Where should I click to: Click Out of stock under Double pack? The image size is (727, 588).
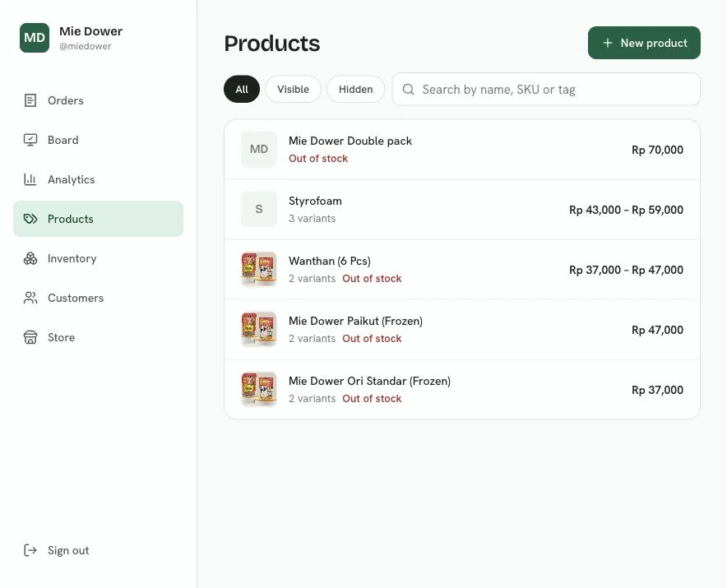[318, 158]
